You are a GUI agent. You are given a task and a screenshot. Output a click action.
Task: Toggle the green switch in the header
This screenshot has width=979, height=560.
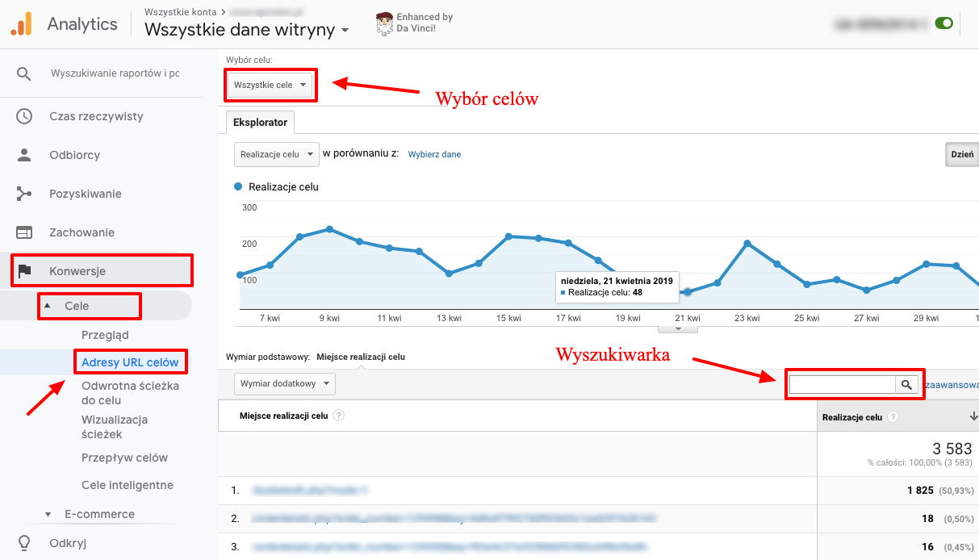click(x=943, y=23)
